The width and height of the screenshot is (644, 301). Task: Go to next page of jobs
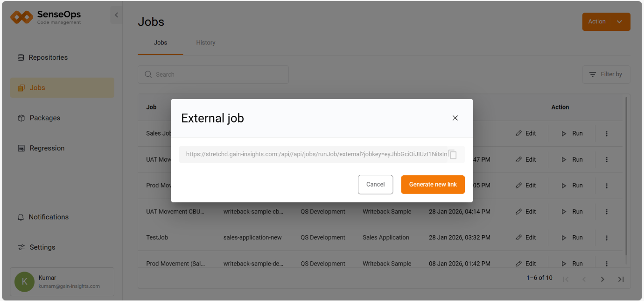point(602,279)
